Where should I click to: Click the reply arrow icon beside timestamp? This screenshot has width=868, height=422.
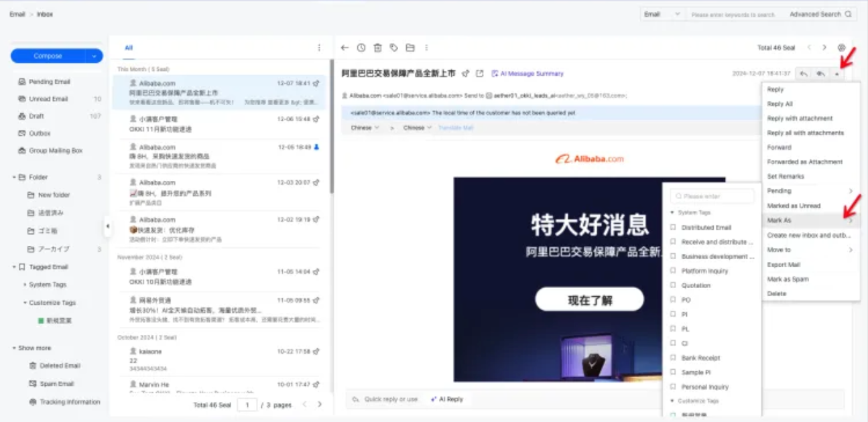click(x=804, y=74)
